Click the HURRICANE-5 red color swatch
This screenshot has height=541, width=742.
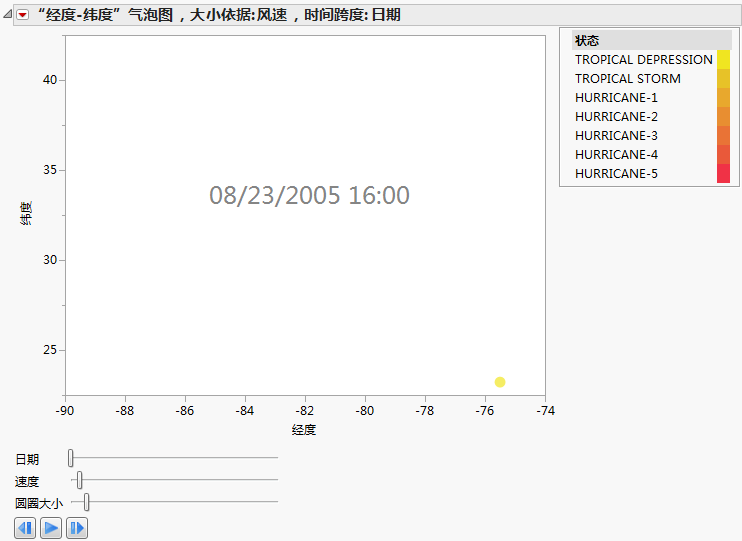tap(724, 173)
